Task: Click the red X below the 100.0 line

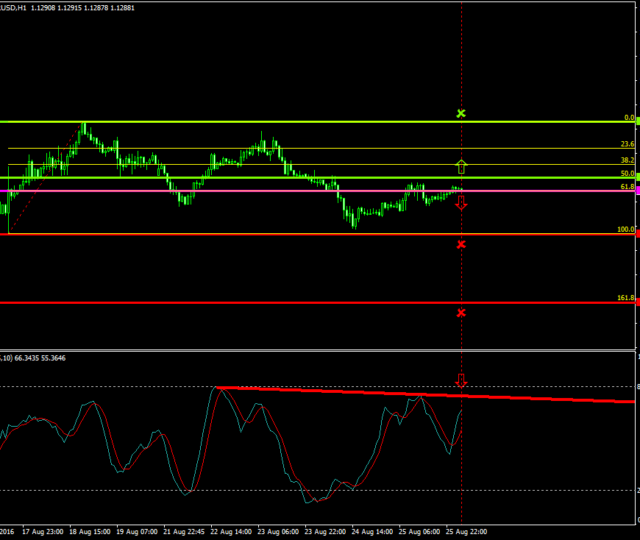Action: [461, 244]
